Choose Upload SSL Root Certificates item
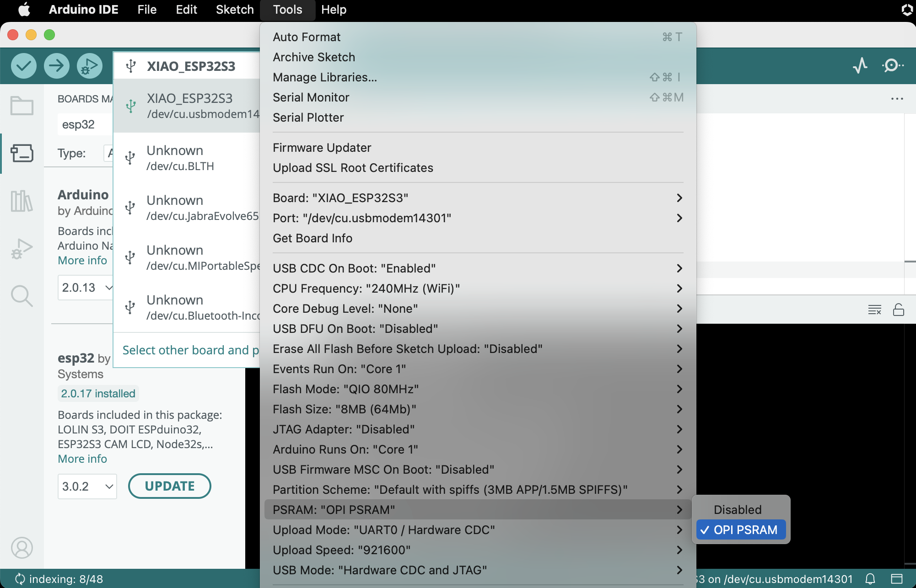 click(x=478, y=168)
